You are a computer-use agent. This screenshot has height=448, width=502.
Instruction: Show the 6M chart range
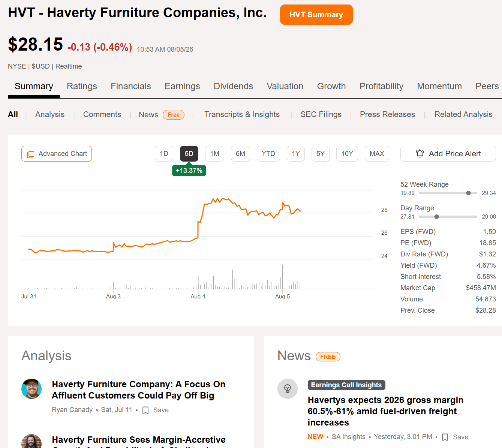pos(240,154)
